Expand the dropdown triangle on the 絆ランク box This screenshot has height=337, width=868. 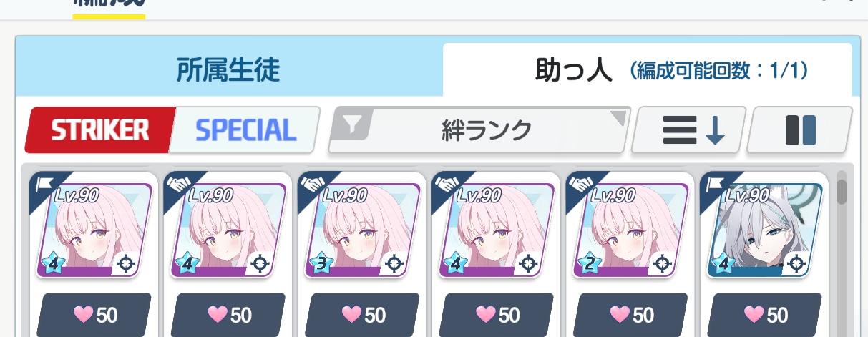[617, 119]
